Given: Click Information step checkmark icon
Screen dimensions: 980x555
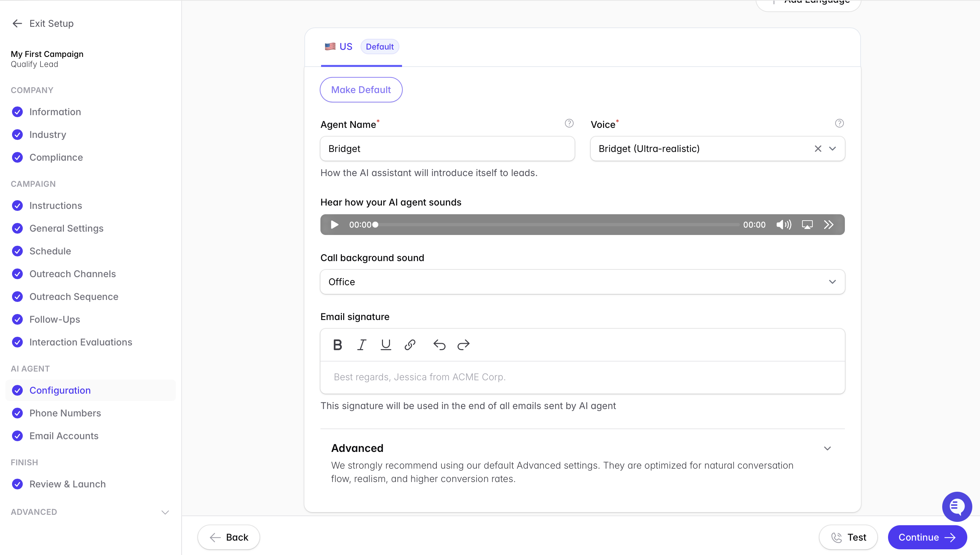Looking at the screenshot, I should tap(17, 112).
